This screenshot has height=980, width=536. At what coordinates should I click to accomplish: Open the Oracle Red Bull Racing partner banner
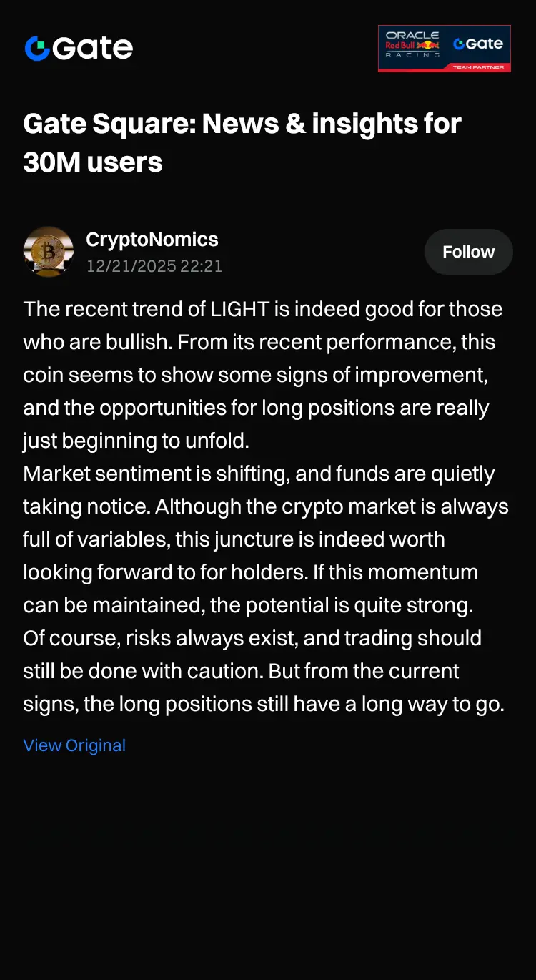pos(444,49)
